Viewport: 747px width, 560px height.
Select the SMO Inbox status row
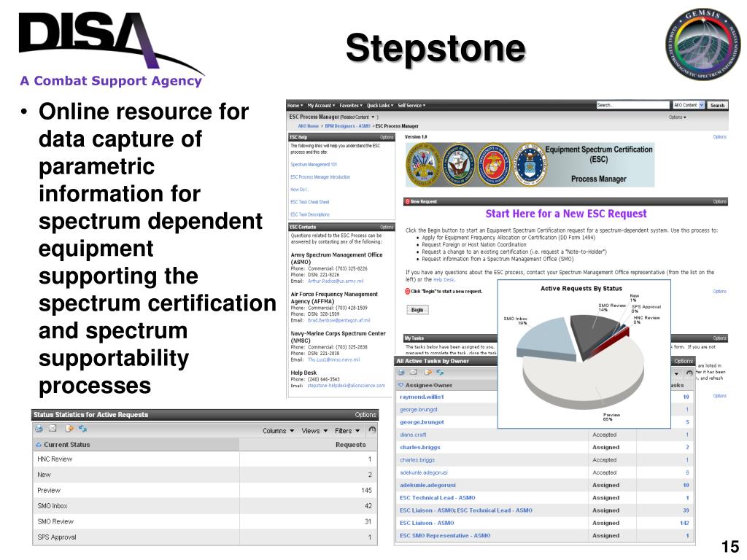point(205,506)
